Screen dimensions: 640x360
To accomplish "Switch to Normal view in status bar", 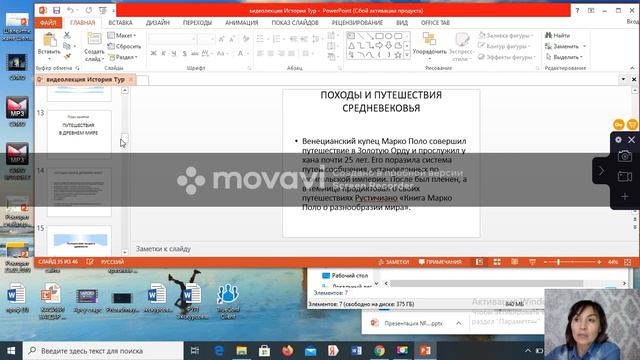I will 479,262.
